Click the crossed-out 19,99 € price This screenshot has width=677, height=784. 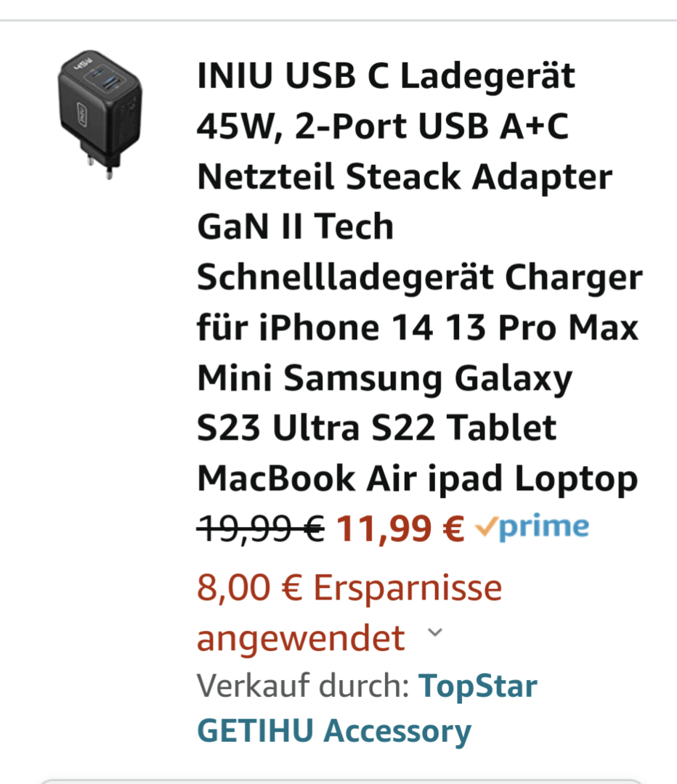pyautogui.click(x=261, y=528)
